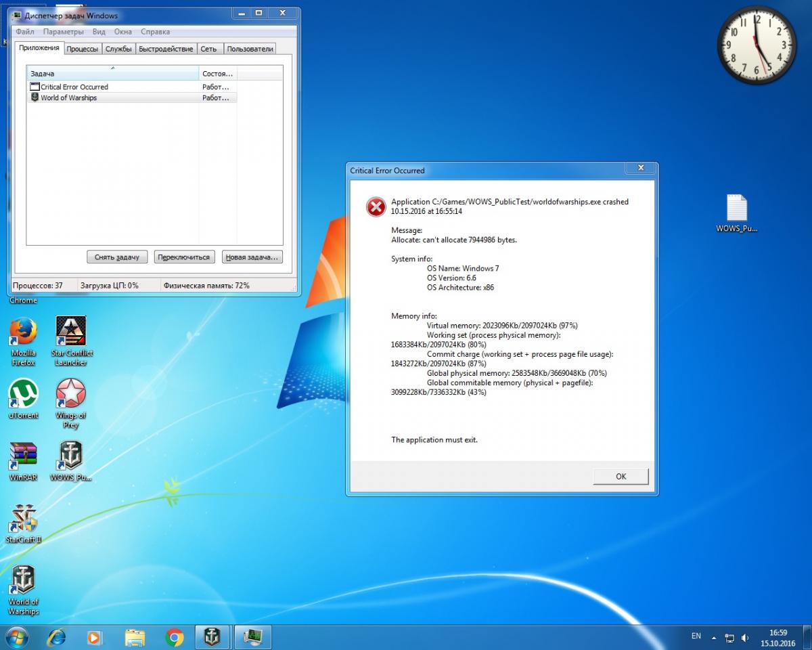
Task: Switch input language via EN indicator
Action: [x=696, y=636]
